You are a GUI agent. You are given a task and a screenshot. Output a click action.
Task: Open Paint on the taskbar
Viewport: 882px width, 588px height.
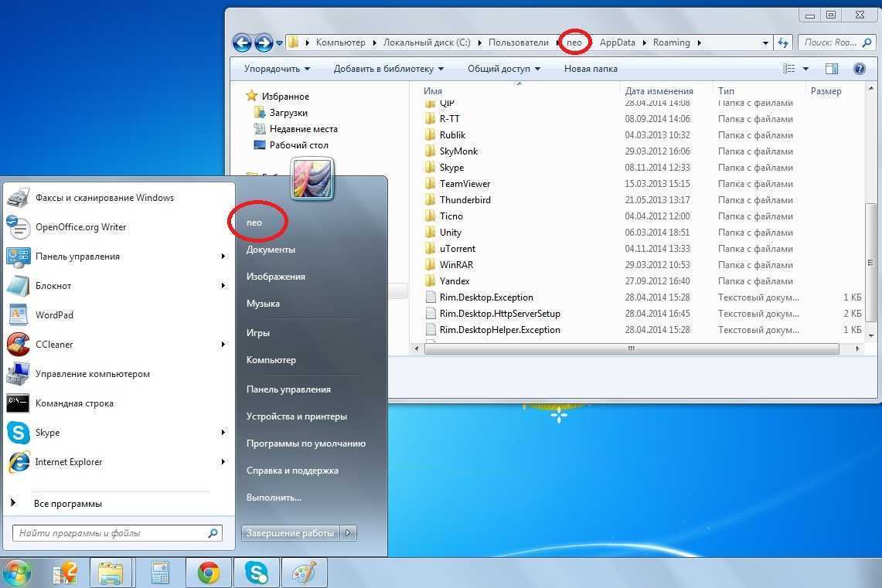coord(305,573)
